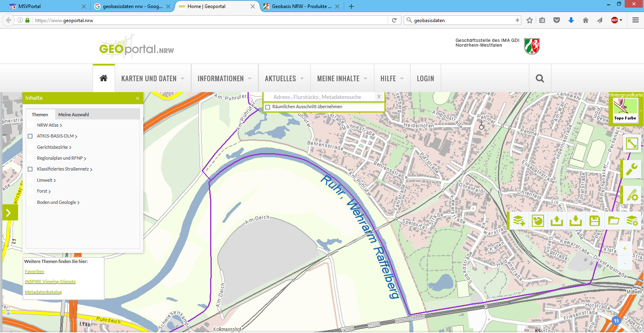Open the Karten und Daten dropdown menu
The image size is (644, 333).
pos(153,79)
